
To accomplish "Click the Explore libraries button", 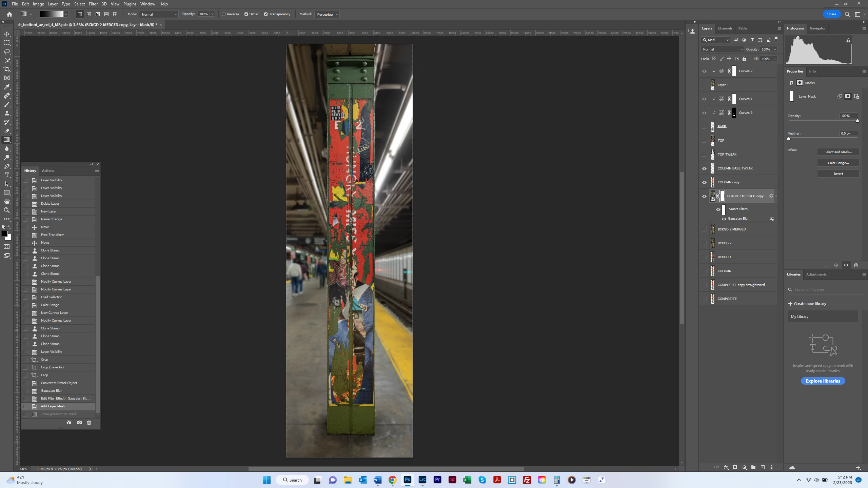I will 823,381.
